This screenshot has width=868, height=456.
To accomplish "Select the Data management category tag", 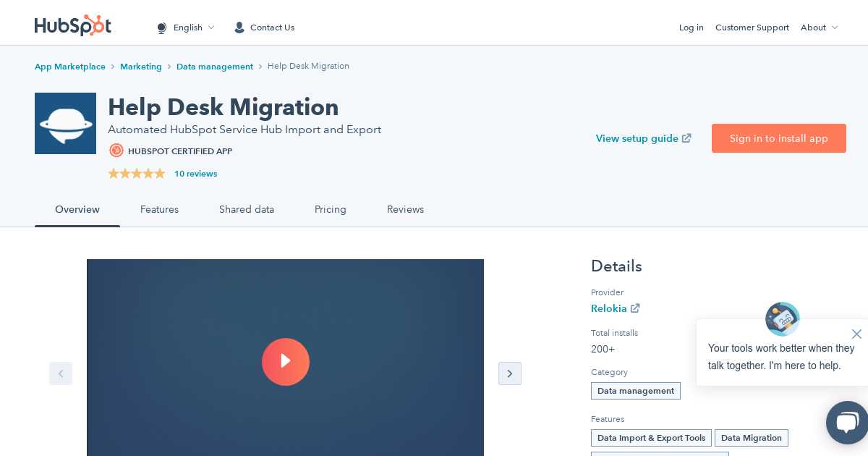I will coord(635,391).
